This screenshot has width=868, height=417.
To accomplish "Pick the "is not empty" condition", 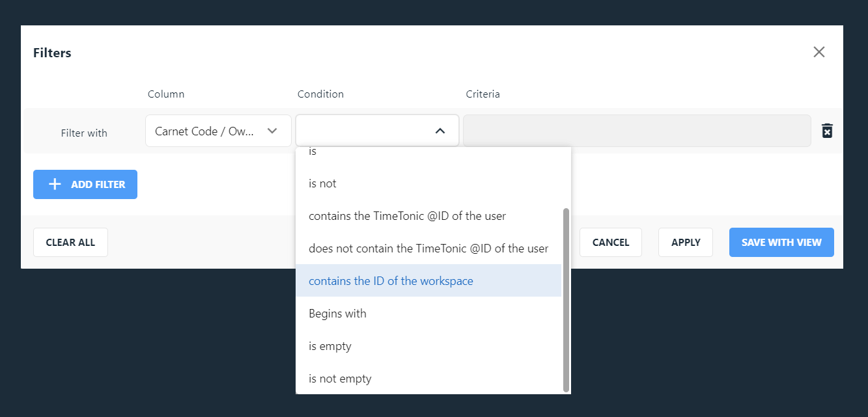I will (x=340, y=379).
